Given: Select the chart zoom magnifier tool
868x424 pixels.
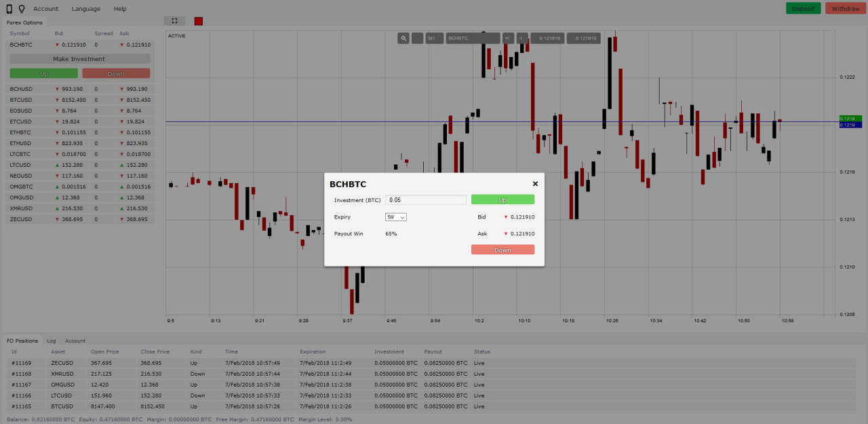Looking at the screenshot, I should click(x=404, y=38).
